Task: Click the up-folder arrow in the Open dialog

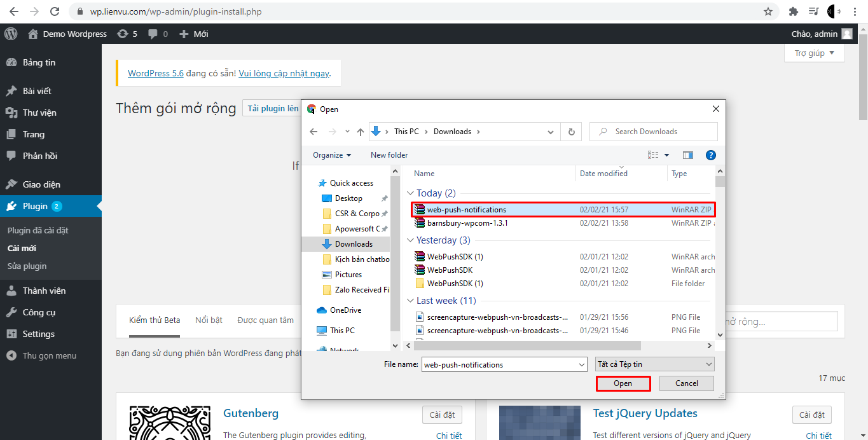Action: (361, 132)
